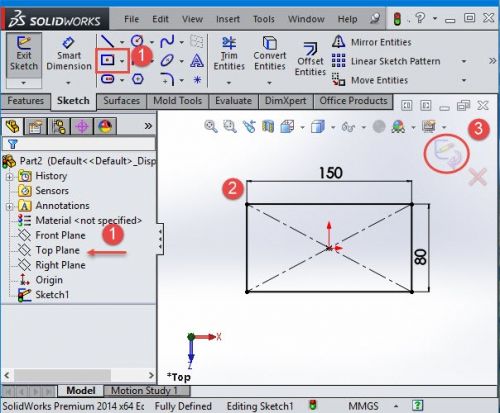Select the Center Rectangle tool
Image resolution: width=500 pixels, height=413 pixels.
[108, 60]
